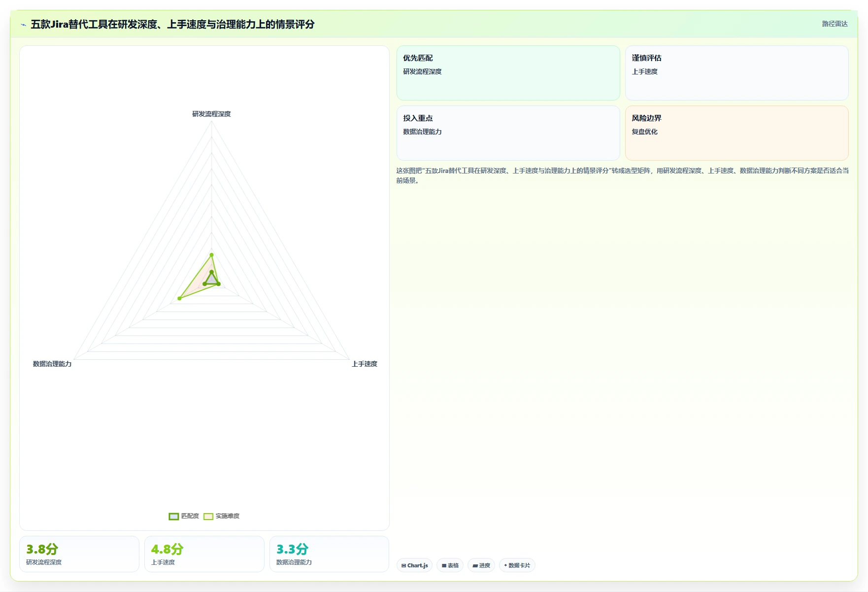868x592 pixels.
Task: Click the 实施难度 top data point on 研发流程深度 axis
Action: click(x=211, y=255)
